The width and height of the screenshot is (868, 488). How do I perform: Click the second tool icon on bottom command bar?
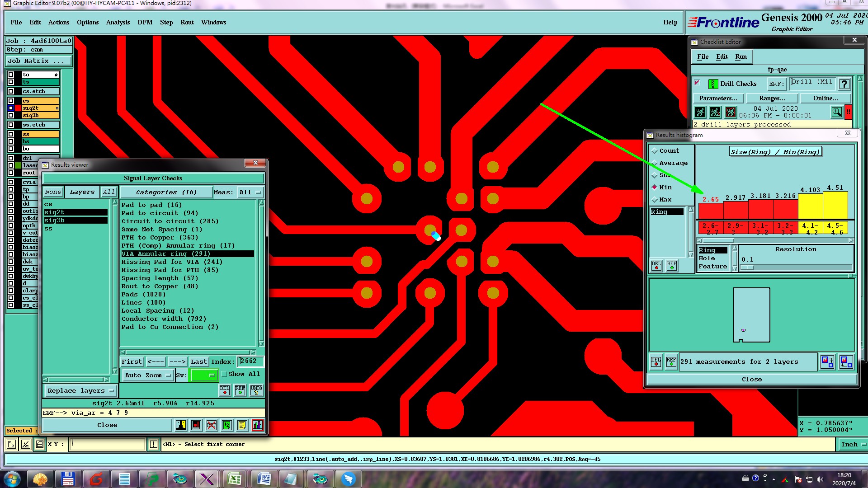click(x=26, y=444)
